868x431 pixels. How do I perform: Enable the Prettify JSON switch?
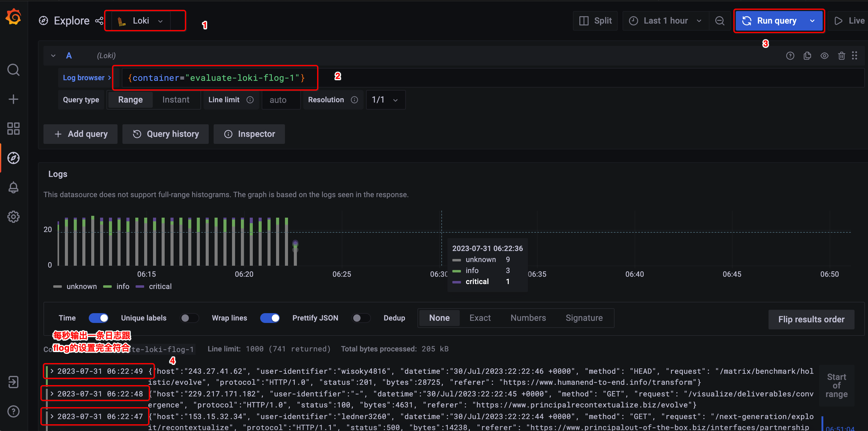click(361, 318)
